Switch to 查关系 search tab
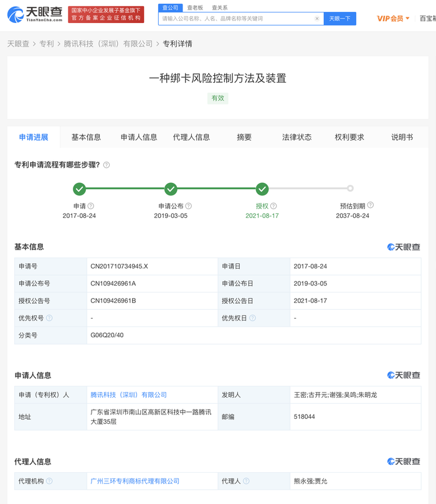The height and width of the screenshot is (504, 436). click(x=219, y=7)
